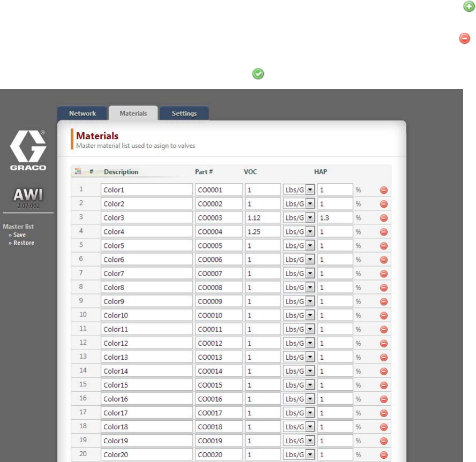476x462 pixels.
Task: Delete the Color9 material row
Action: tap(384, 302)
